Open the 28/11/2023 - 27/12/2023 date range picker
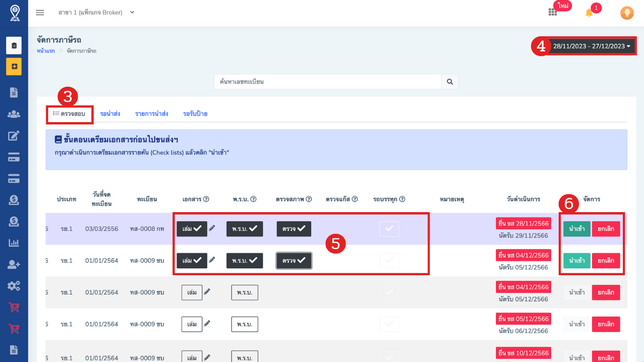The width and height of the screenshot is (644, 362). point(592,46)
